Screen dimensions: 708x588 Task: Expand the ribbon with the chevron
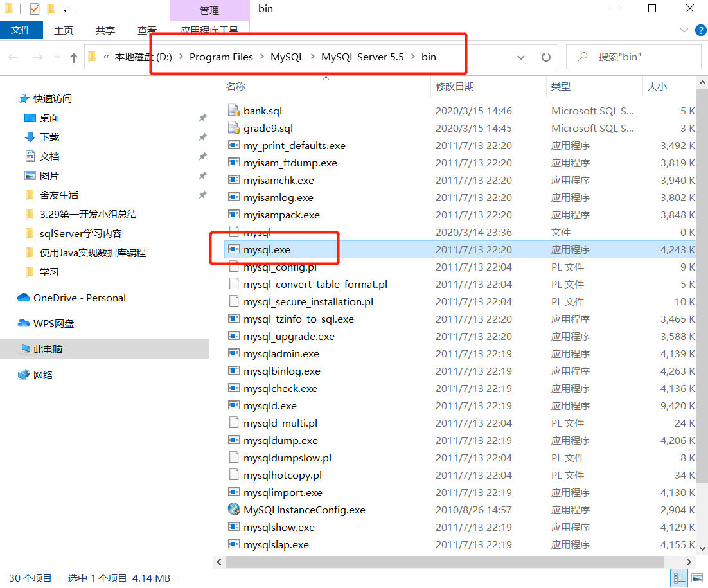(684, 30)
